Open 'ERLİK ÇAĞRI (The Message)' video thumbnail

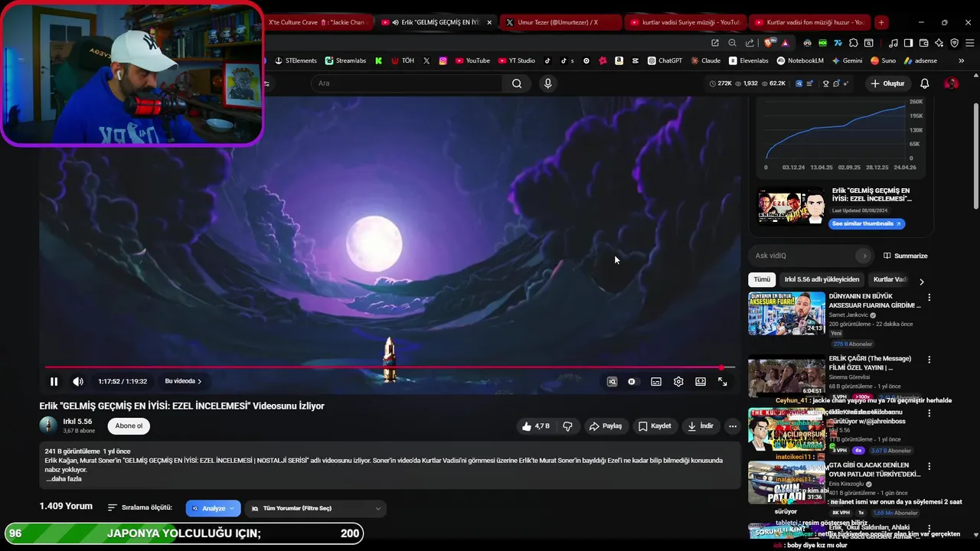786,377
